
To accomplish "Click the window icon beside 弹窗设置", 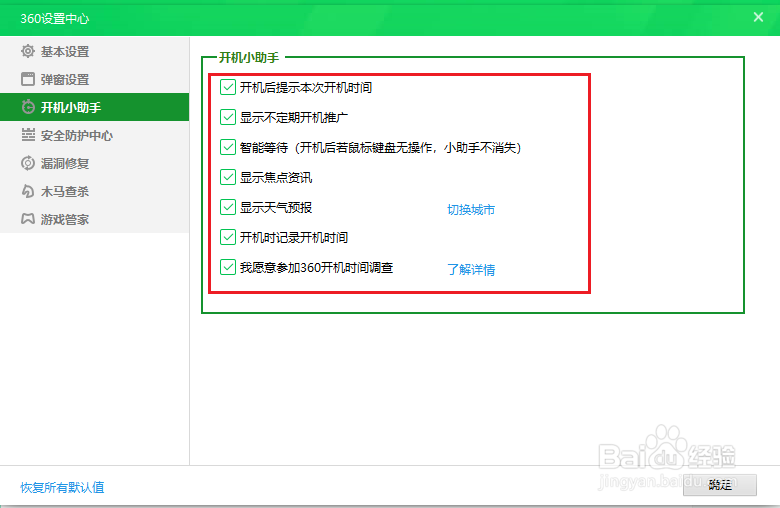I will (x=28, y=79).
